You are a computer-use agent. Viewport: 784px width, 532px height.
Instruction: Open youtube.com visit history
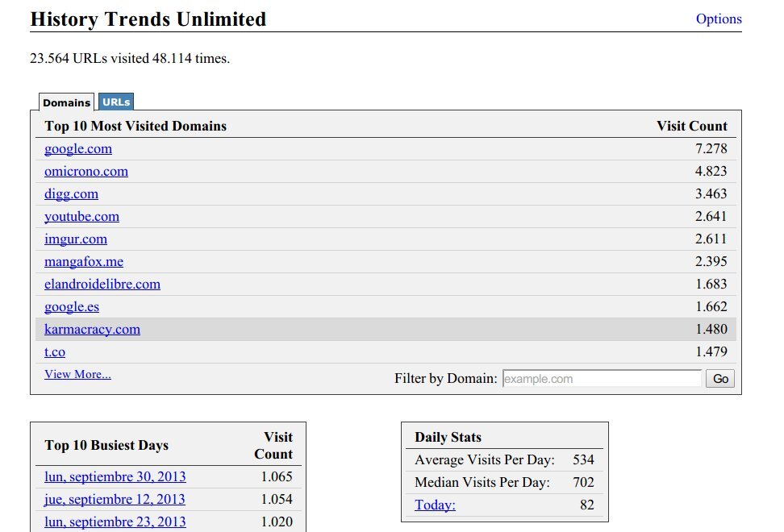[81, 216]
